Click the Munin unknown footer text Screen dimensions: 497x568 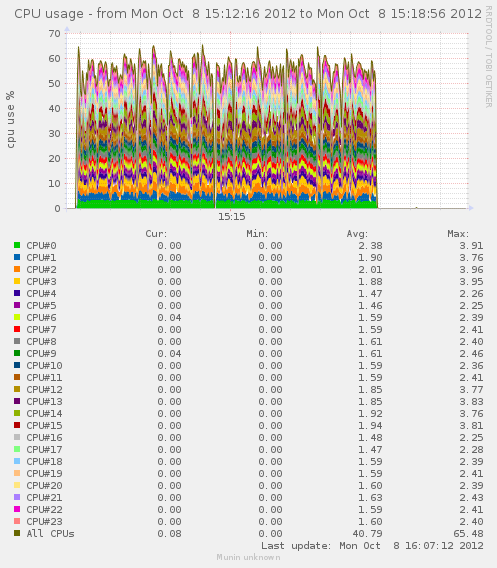[248, 557]
